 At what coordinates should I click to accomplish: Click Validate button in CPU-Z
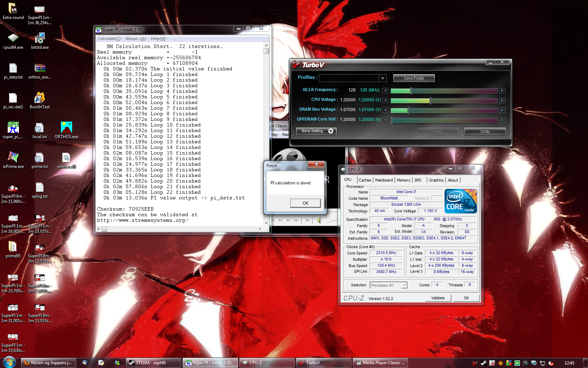[438, 298]
